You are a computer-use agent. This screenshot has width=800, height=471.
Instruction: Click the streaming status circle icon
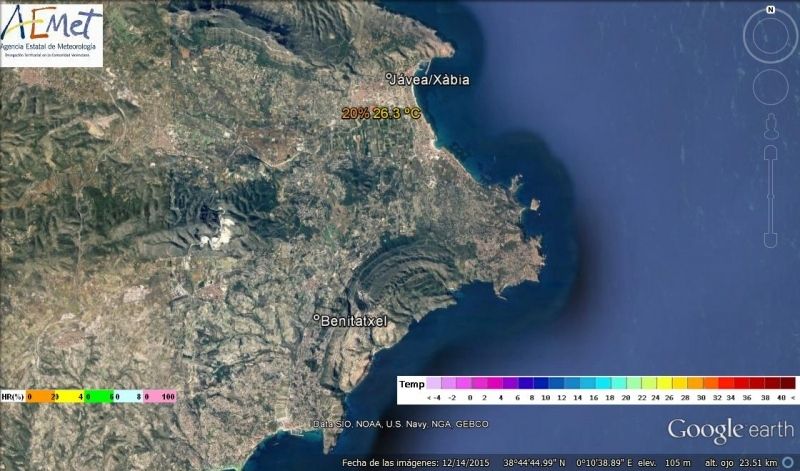click(x=789, y=463)
